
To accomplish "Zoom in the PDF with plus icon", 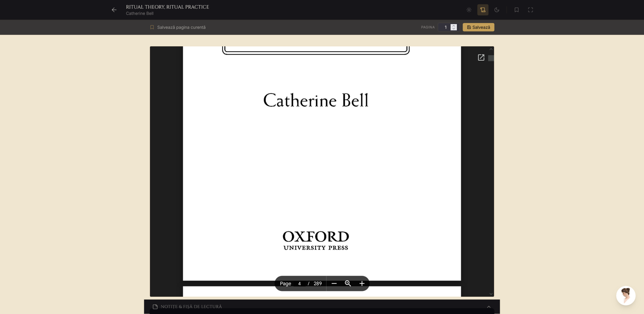I will coord(362,284).
